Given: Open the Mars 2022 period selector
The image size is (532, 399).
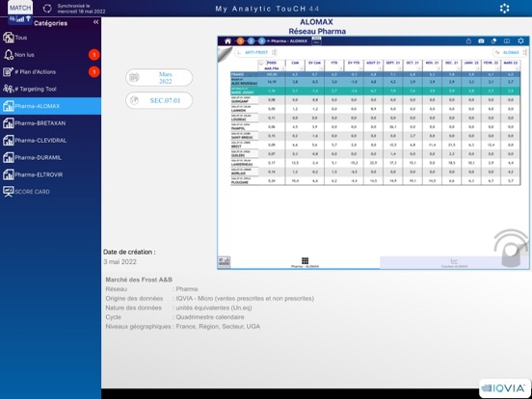Looking at the screenshot, I should [x=159, y=78].
